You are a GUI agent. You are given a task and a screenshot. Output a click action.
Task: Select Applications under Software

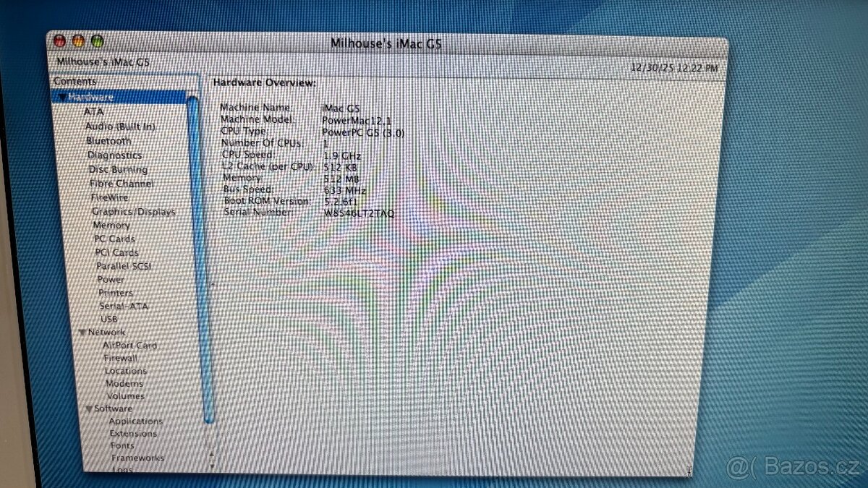pos(136,421)
